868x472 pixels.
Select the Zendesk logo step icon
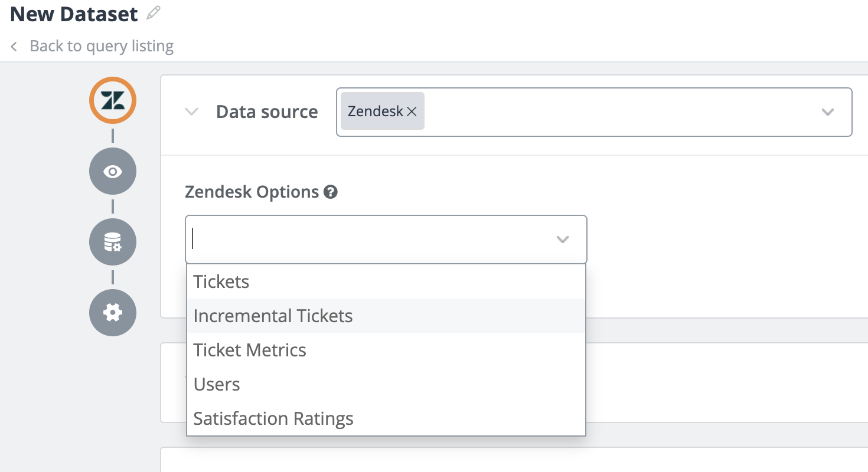tap(113, 100)
